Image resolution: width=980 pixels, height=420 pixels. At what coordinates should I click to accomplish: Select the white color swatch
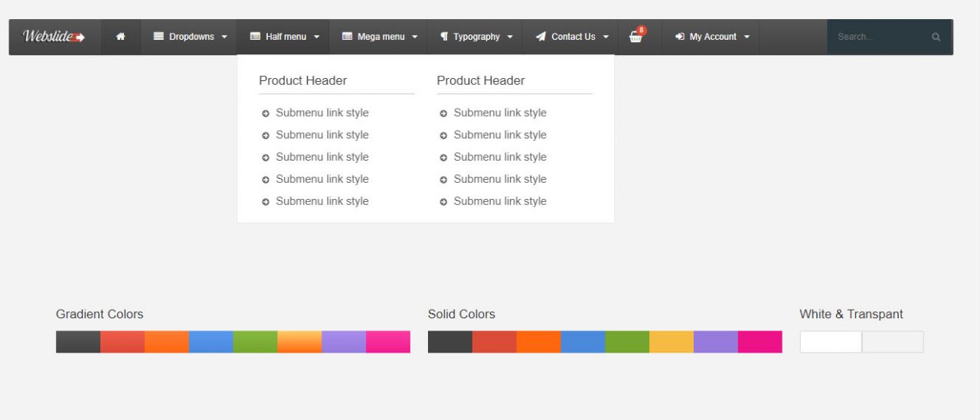coord(831,342)
